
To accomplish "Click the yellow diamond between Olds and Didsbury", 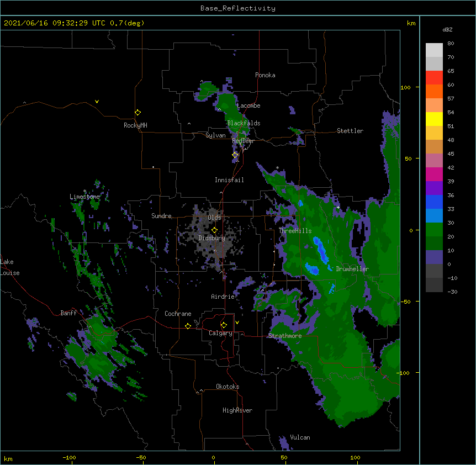I will click(x=214, y=230).
